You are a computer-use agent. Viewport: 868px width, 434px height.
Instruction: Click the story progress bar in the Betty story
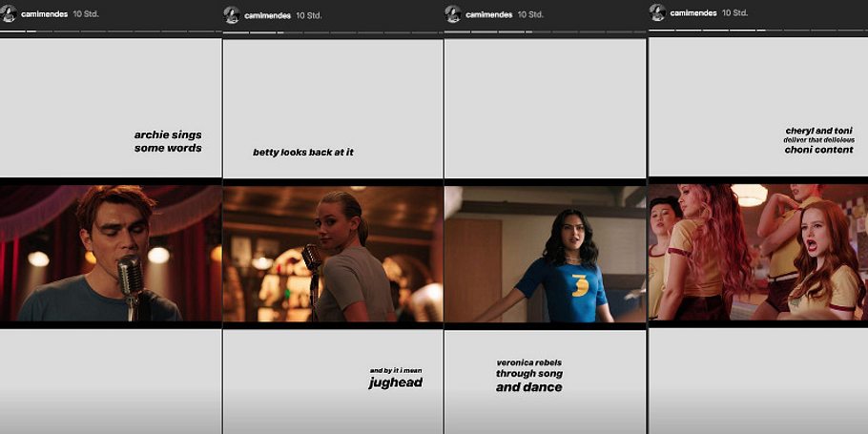(x=333, y=32)
